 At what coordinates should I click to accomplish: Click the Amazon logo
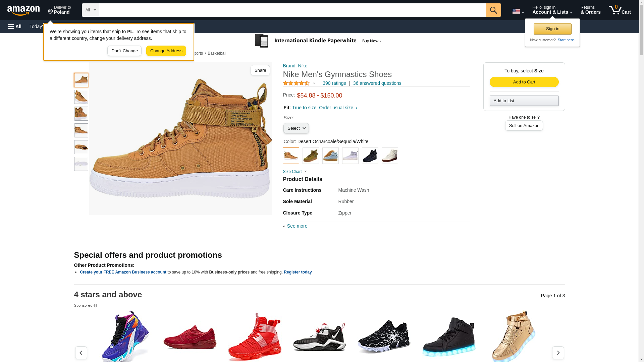[x=23, y=11]
